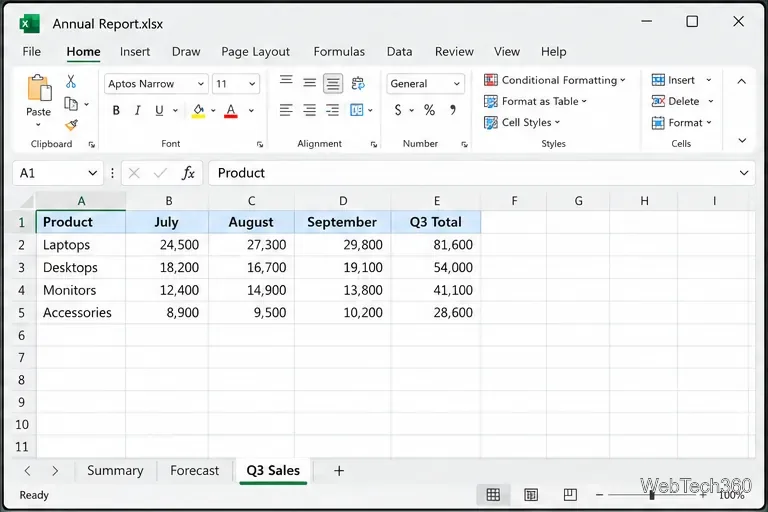The width and height of the screenshot is (768, 512).
Task: Set Bottom Align vertical alignment
Action: [x=333, y=84]
